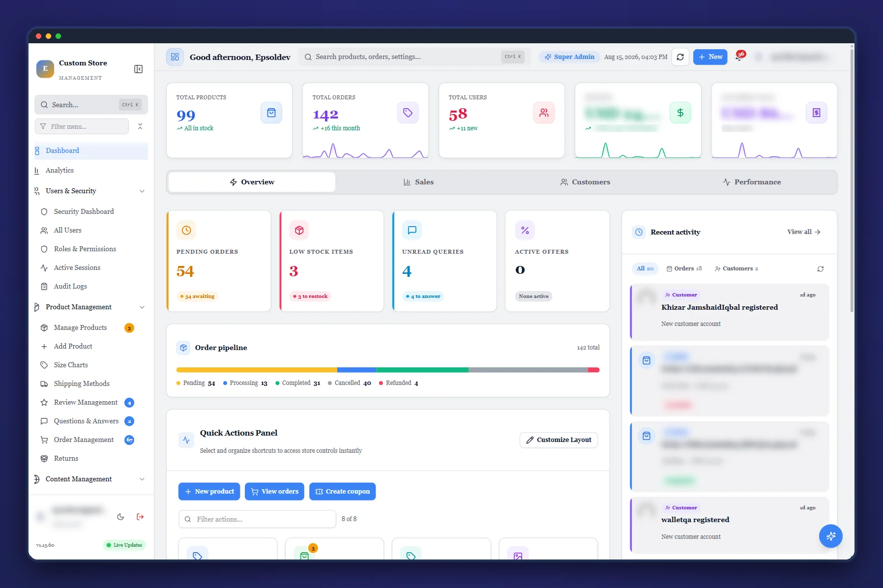Click the blue New button
Screen dimensions: 883x588
click(710, 57)
